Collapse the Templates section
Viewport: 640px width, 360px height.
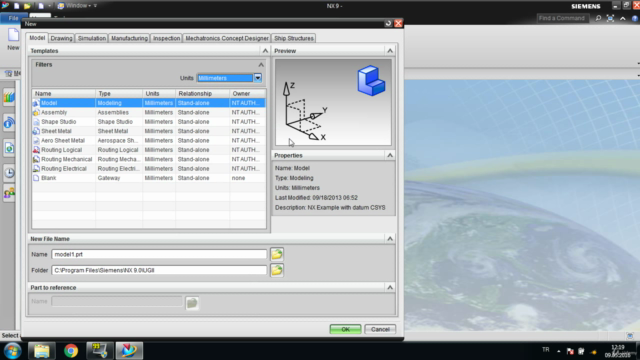[265, 51]
